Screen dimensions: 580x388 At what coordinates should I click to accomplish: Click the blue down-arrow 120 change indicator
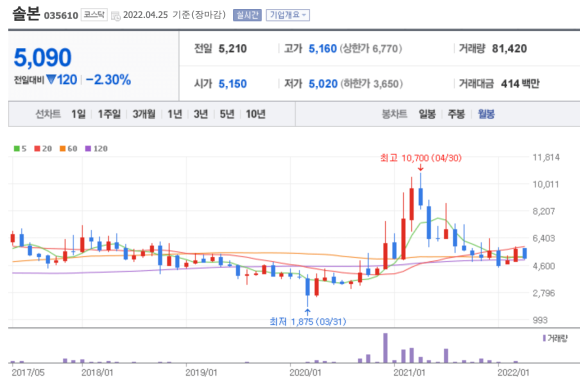click(x=62, y=80)
